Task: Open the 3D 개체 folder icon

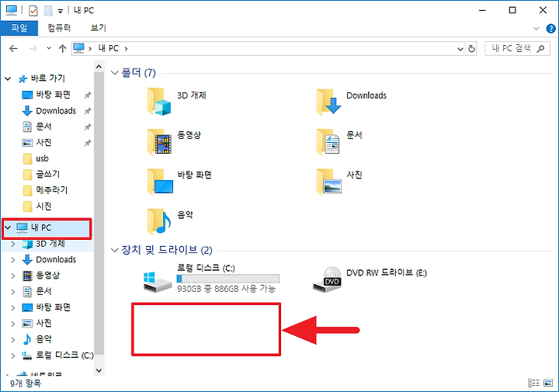Action: 159,102
